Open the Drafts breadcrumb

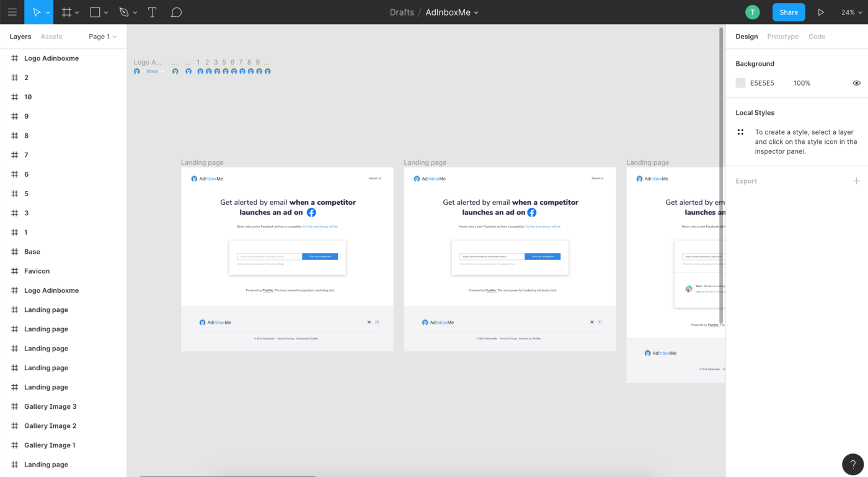pos(402,12)
